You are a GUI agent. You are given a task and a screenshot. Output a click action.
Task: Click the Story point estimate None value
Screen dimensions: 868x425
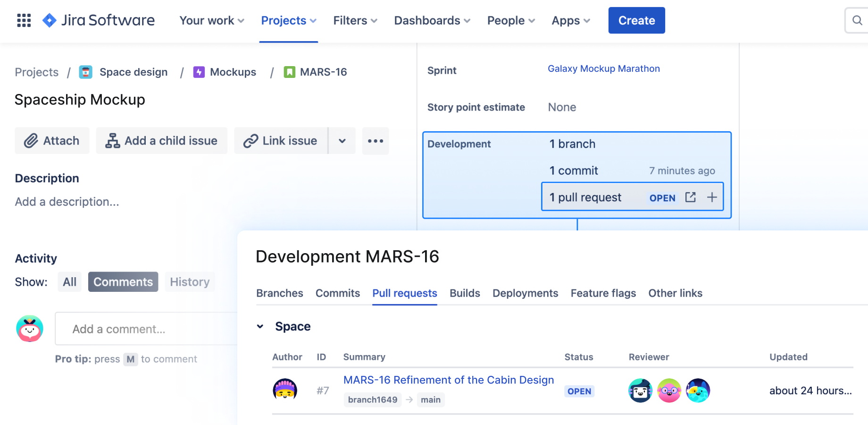point(562,107)
